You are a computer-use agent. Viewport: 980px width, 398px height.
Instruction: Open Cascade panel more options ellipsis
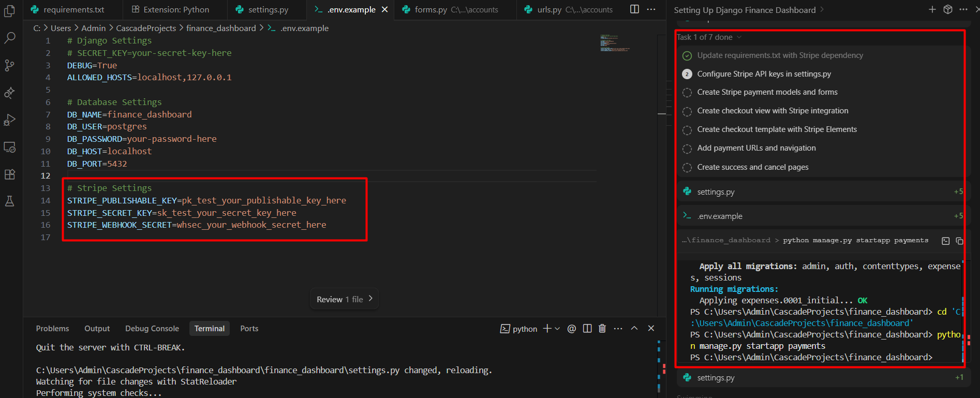[963, 9]
